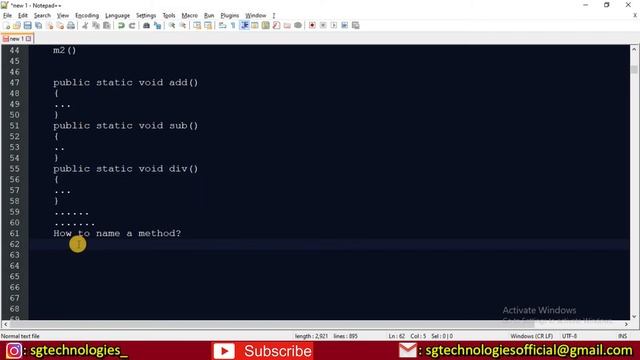Save the document with the Save icon

coord(27,25)
